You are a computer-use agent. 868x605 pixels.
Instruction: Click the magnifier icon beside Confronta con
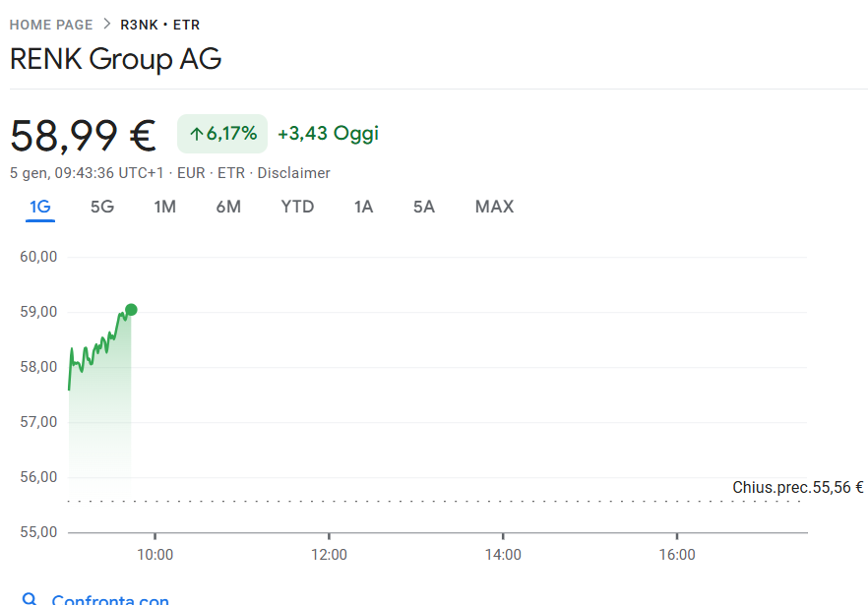tap(30, 598)
